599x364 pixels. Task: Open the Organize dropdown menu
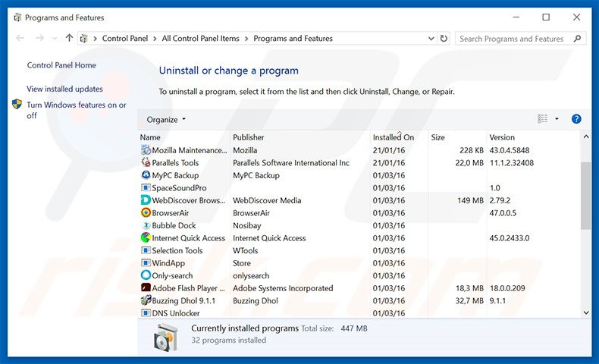[166, 120]
